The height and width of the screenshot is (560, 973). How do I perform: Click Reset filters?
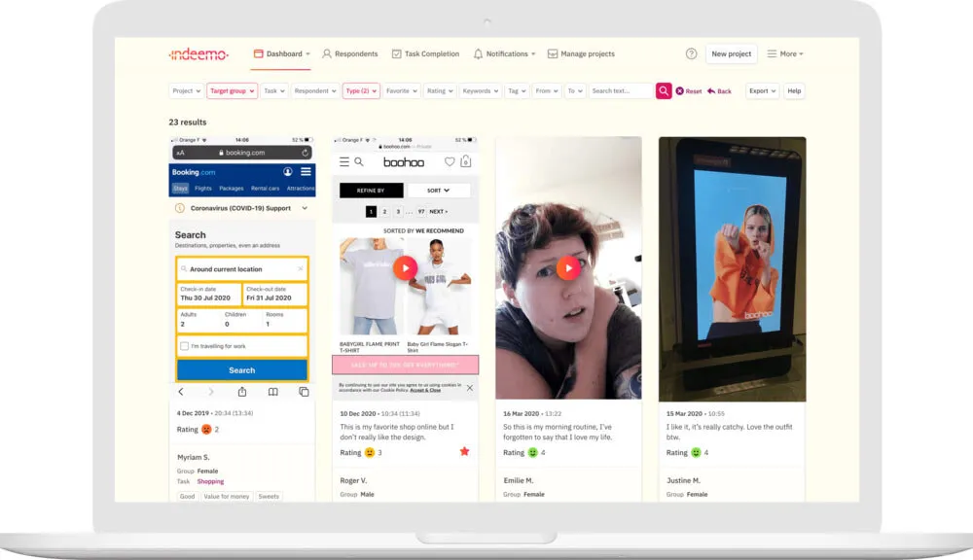(689, 91)
